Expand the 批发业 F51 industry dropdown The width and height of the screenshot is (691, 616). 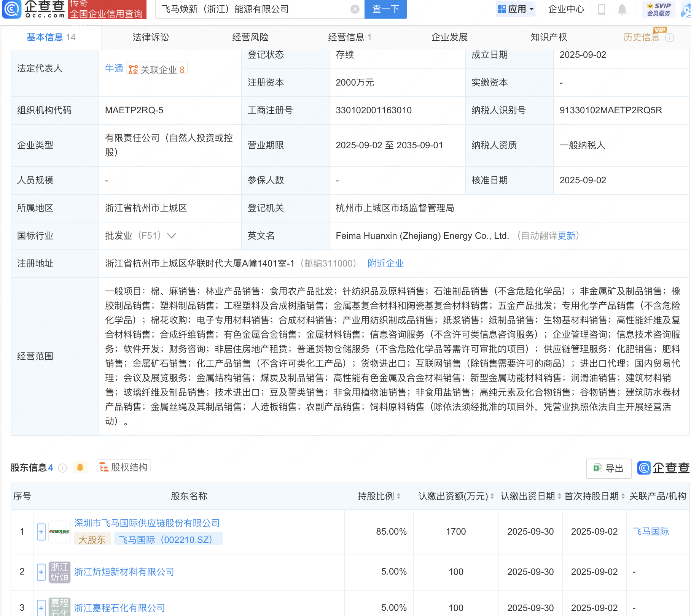[x=172, y=236]
